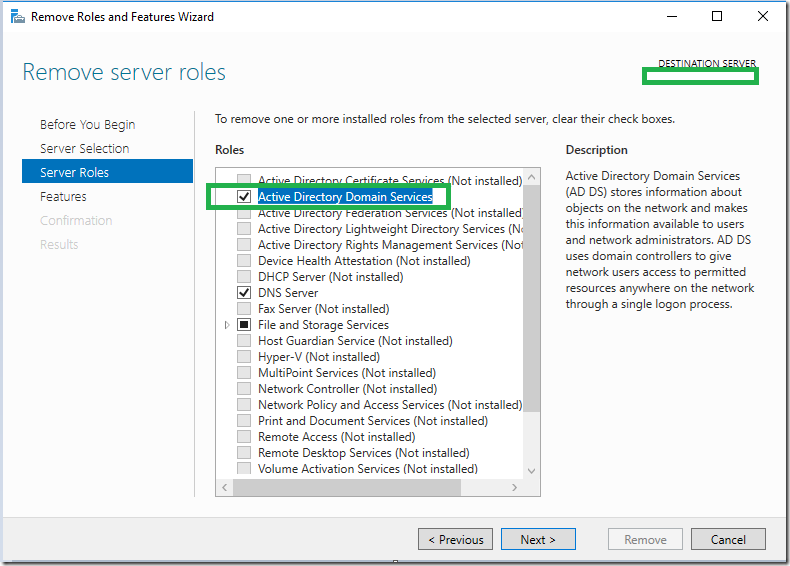Click the wizard icon in title bar
This screenshot has width=790, height=566.
pos(18,17)
